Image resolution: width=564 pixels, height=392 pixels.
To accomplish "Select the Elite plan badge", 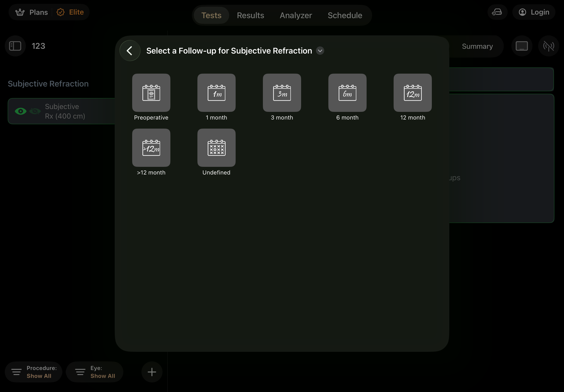I will click(70, 12).
